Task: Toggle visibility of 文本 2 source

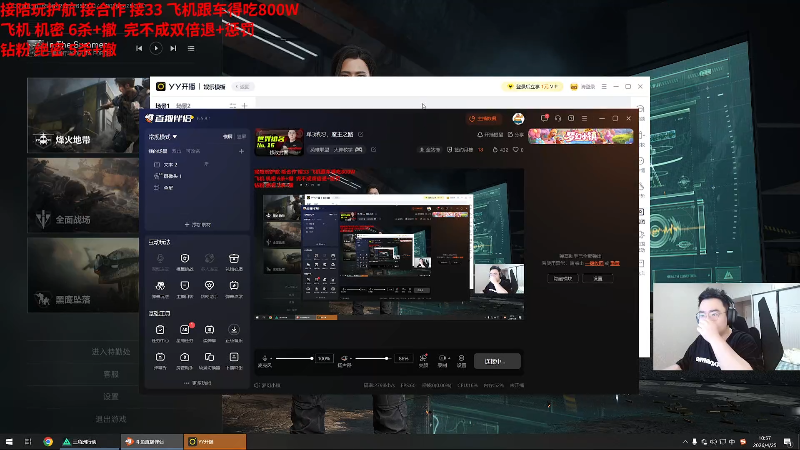Action: click(207, 164)
